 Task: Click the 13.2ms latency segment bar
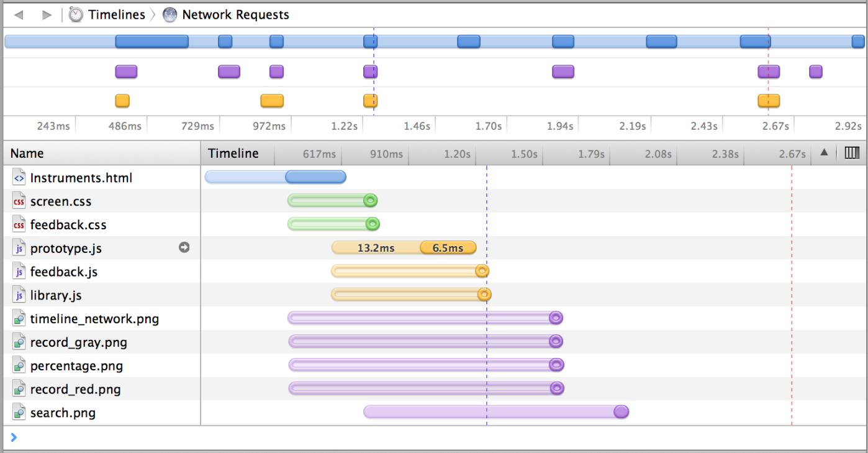(376, 248)
